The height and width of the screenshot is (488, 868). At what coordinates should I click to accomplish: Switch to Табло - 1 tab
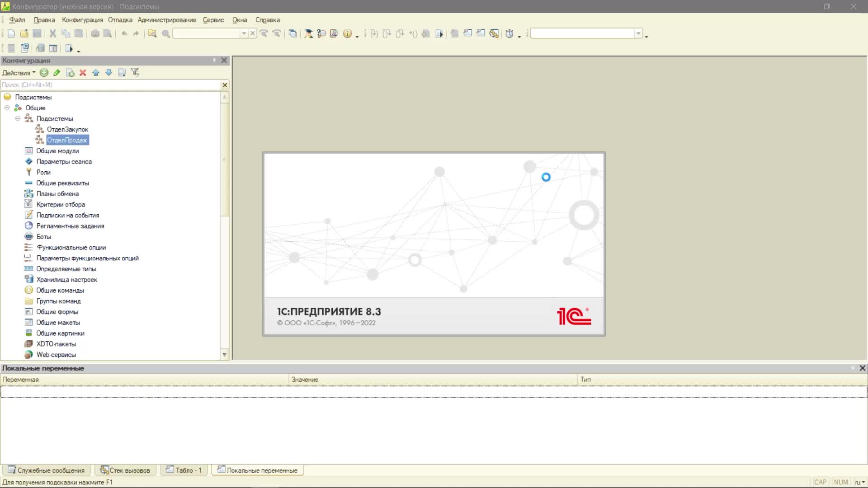pos(184,470)
